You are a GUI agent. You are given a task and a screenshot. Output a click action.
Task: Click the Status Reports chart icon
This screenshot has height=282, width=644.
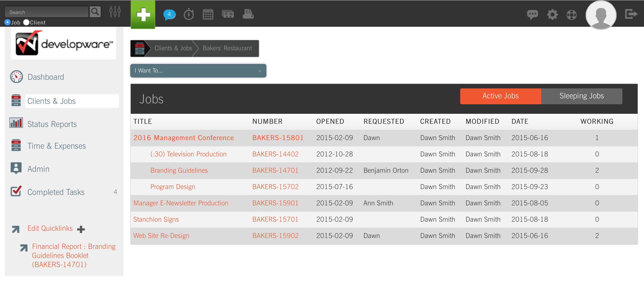[16, 123]
